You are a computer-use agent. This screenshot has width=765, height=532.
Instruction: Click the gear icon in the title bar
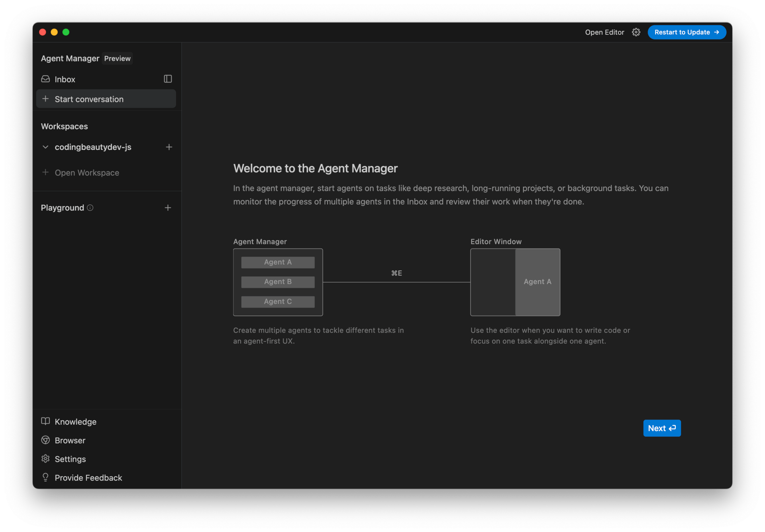pos(636,32)
